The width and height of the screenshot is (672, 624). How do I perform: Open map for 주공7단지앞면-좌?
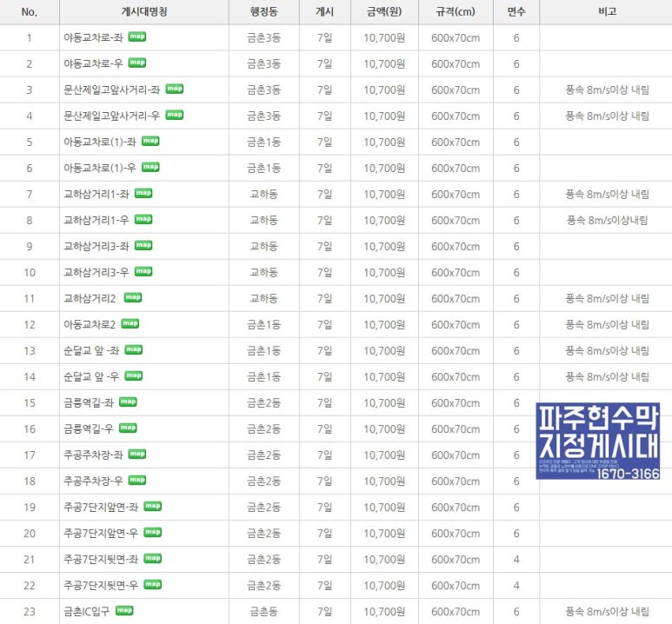(x=153, y=506)
